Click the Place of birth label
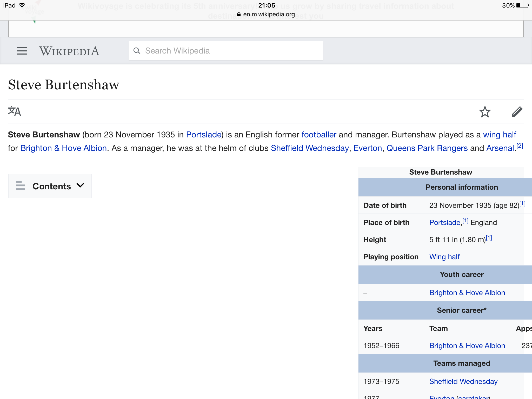532x399 pixels. coord(386,222)
